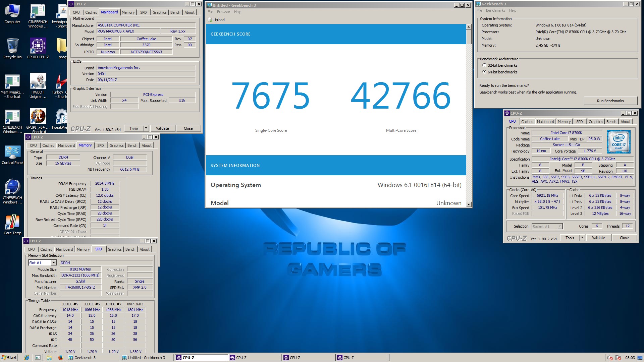
Task: Open the Computer desktop icon
Action: tap(12, 13)
